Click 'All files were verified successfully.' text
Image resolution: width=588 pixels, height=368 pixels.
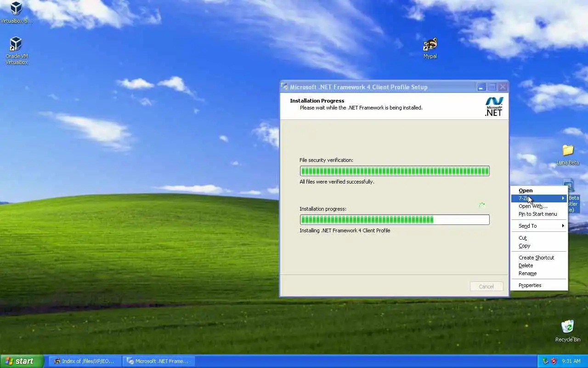click(337, 182)
